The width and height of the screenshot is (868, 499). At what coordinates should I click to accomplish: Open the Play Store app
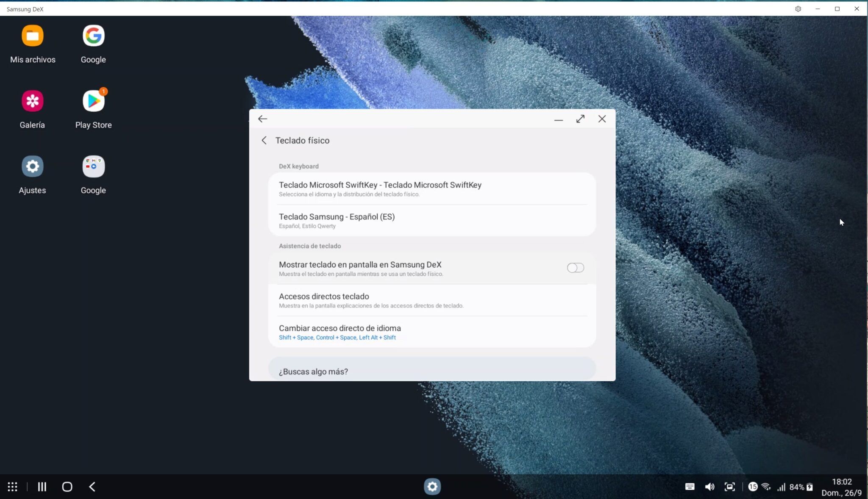[93, 101]
